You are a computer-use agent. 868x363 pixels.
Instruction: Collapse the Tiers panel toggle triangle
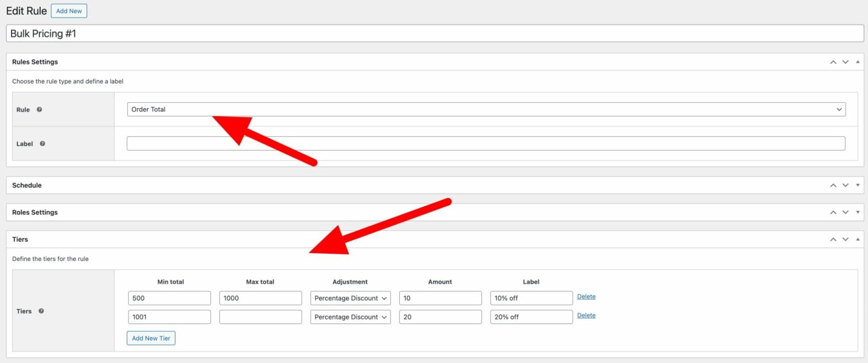(x=858, y=240)
